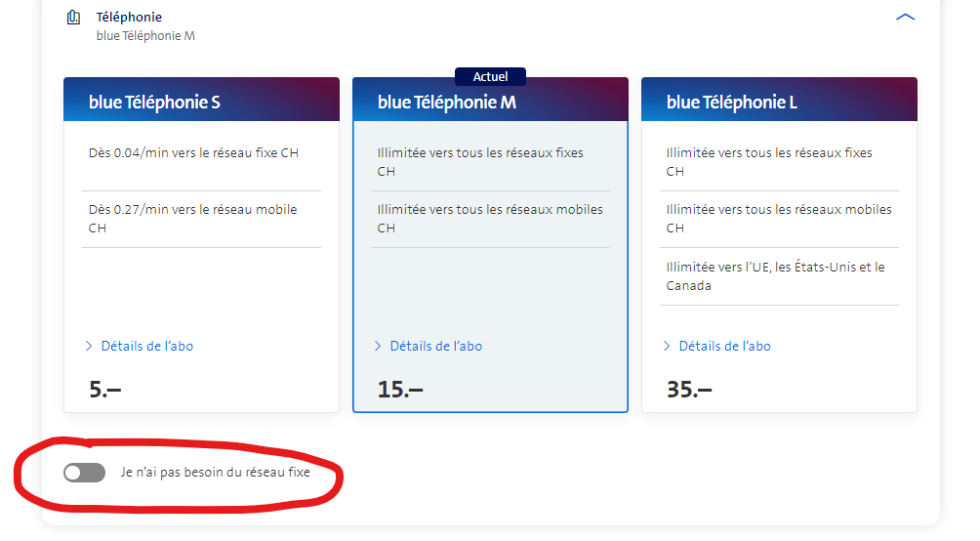Click the UE, États-Unis et Canada feature text
Image resolution: width=980 pixels, height=541 pixels.
point(775,276)
